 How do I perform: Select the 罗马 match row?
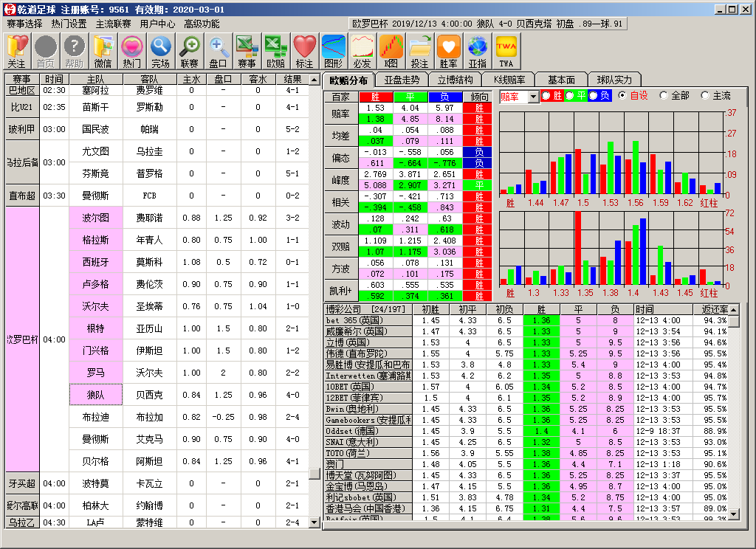[190, 373]
